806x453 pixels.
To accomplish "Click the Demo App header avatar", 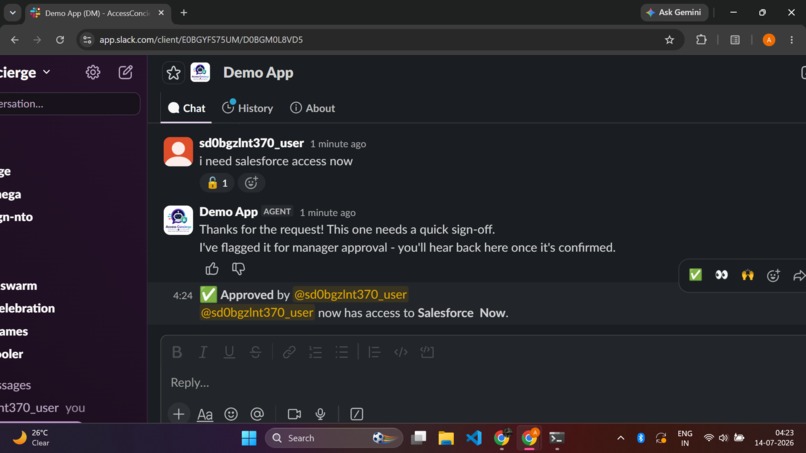I will point(200,73).
